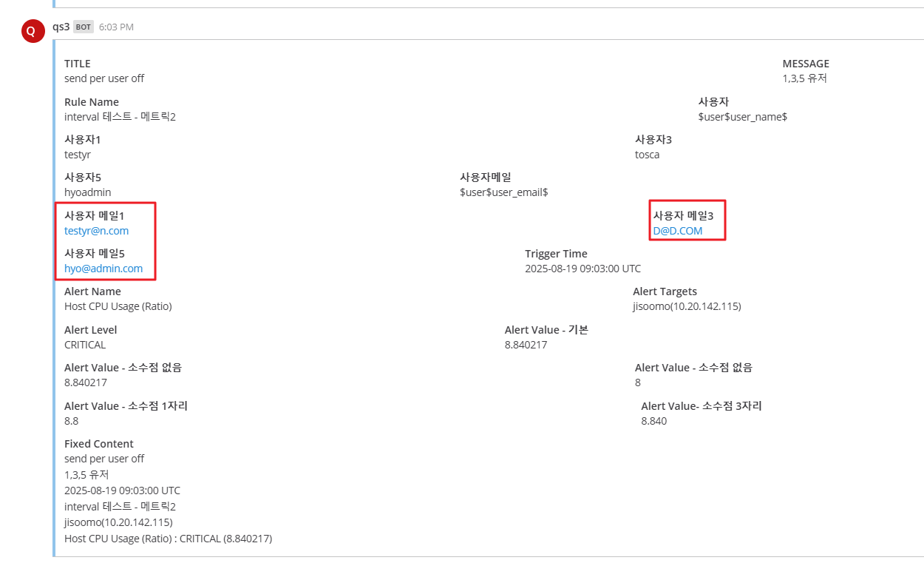Click the $user$user_email$ placeholder text
Viewport: 924px width, 563px height.
[x=503, y=192]
